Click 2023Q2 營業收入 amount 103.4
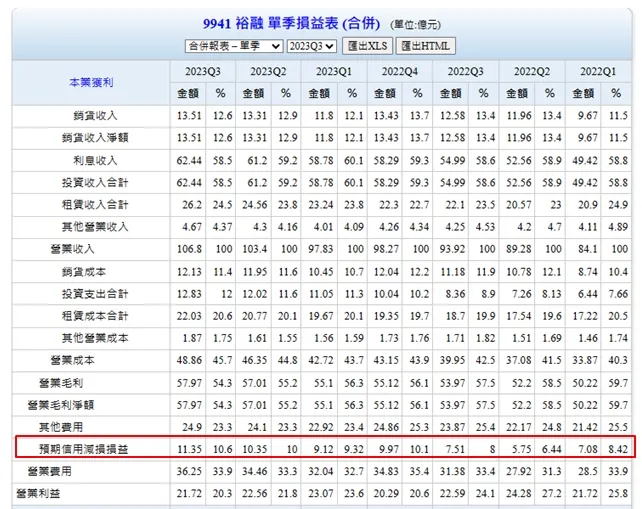The width and height of the screenshot is (642, 509). pos(255,249)
